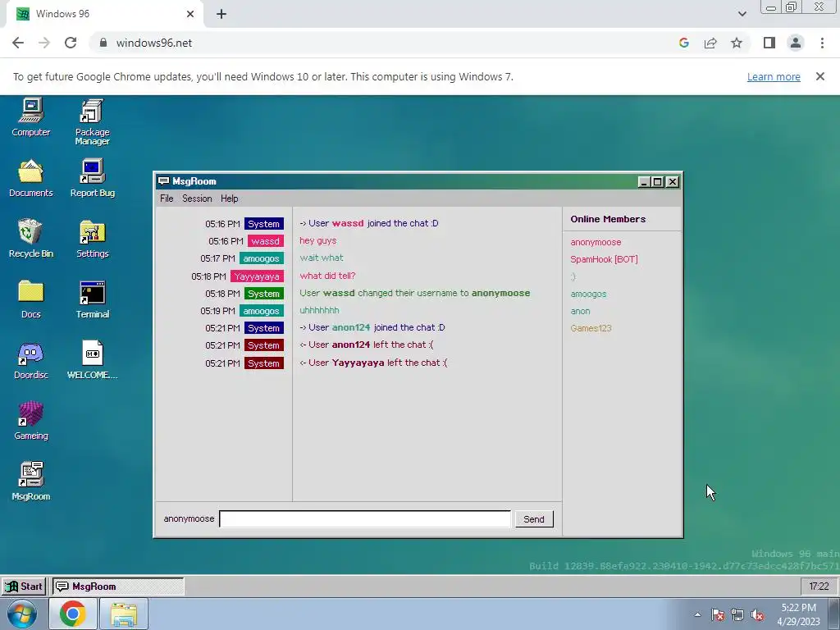The image size is (840, 630).
Task: Open the Gameing desktop icon
Action: pyautogui.click(x=31, y=421)
